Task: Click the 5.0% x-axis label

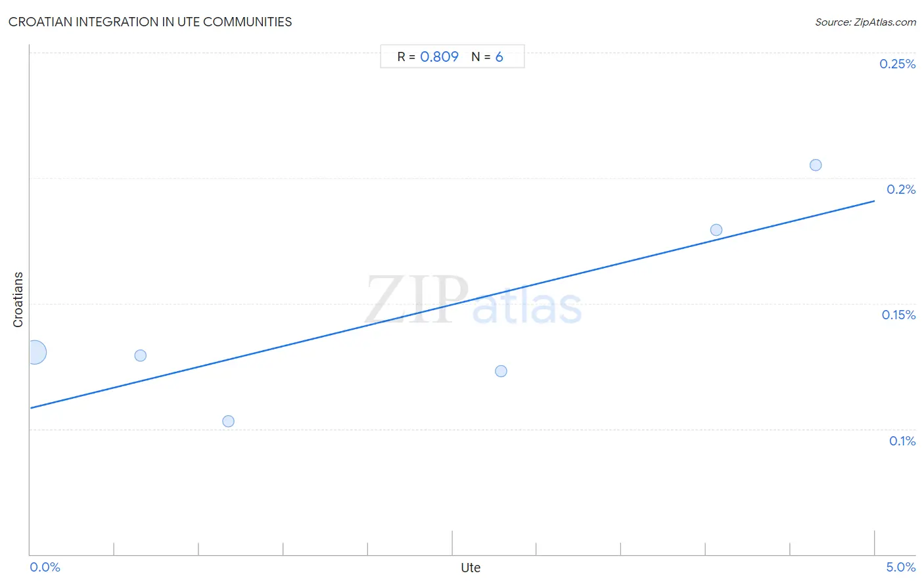Action: point(900,567)
